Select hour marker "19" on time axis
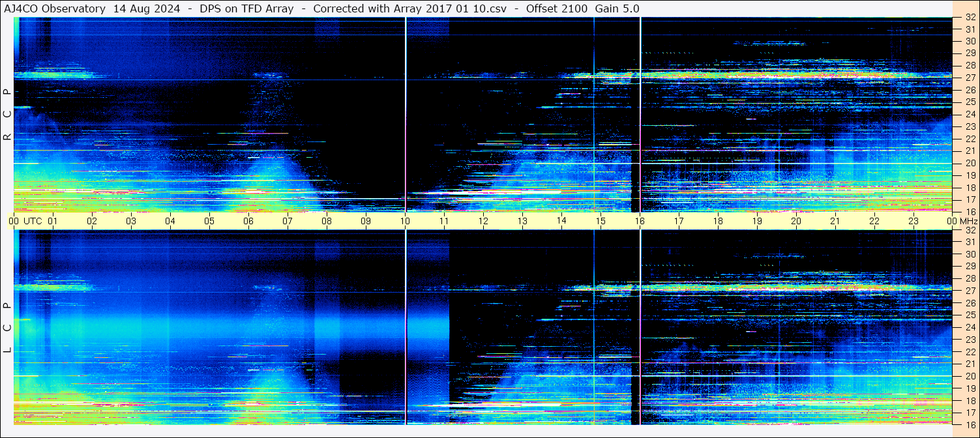The height and width of the screenshot is (438, 980). (x=757, y=221)
